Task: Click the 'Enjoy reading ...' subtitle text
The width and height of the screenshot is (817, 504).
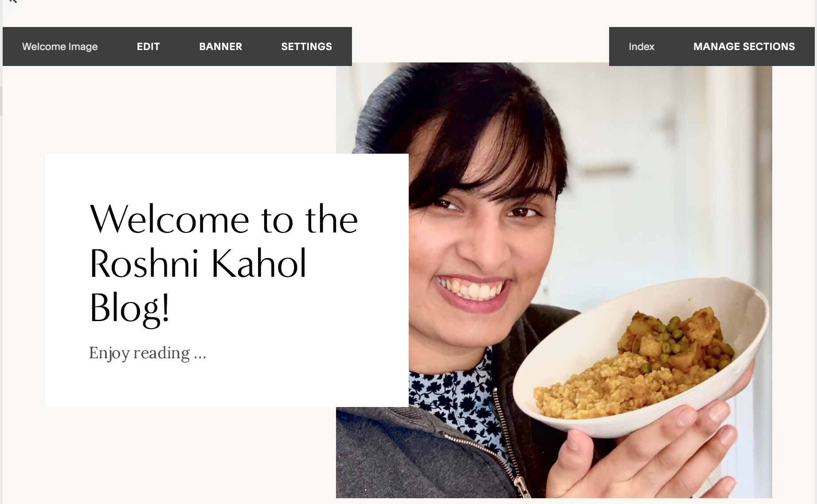Action: (147, 353)
